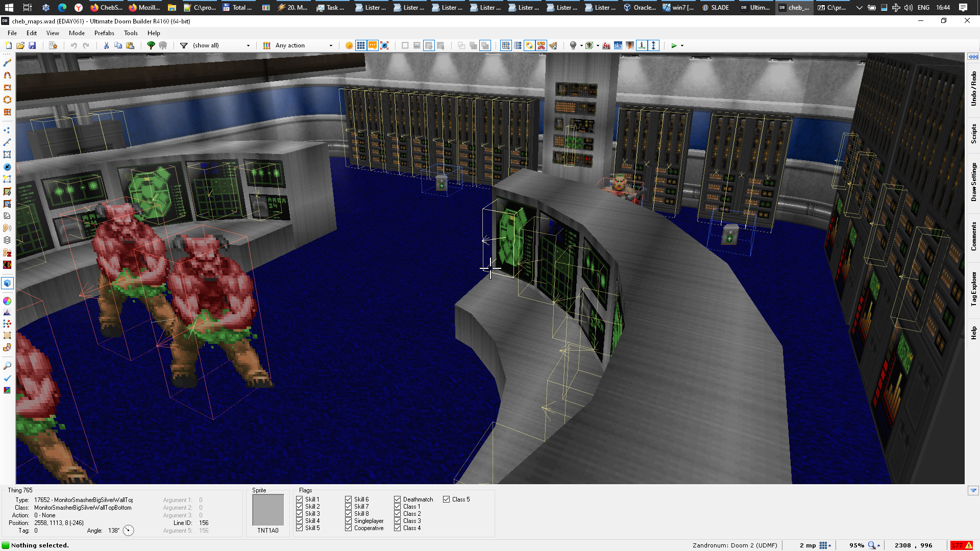Click the color wheel icon
This screenshot has width=980, height=551.
pyautogui.click(x=7, y=301)
